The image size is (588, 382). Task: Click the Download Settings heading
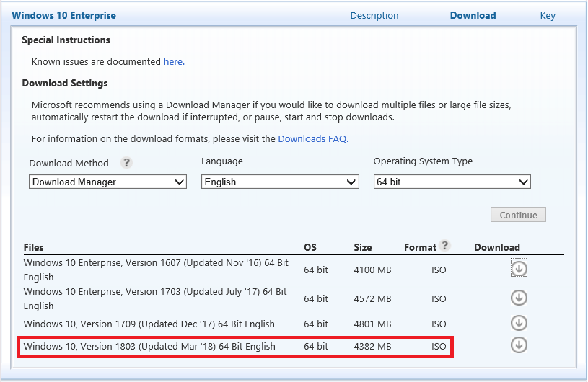tap(65, 83)
